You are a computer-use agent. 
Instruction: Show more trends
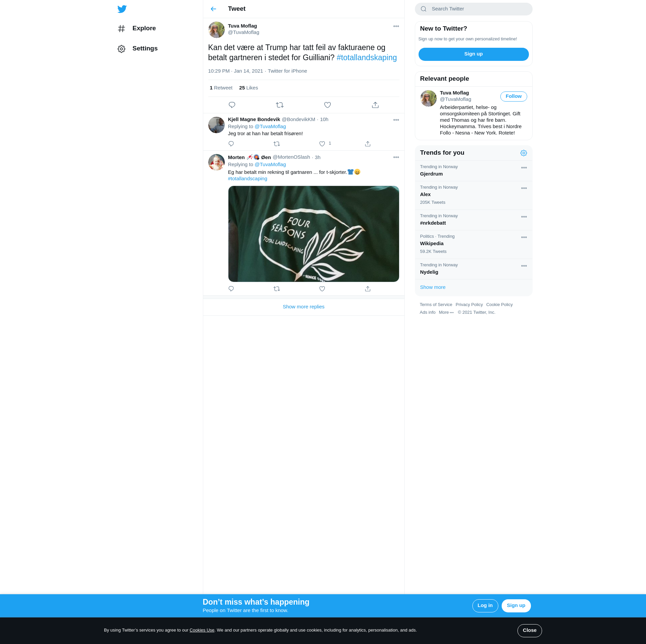[433, 287]
